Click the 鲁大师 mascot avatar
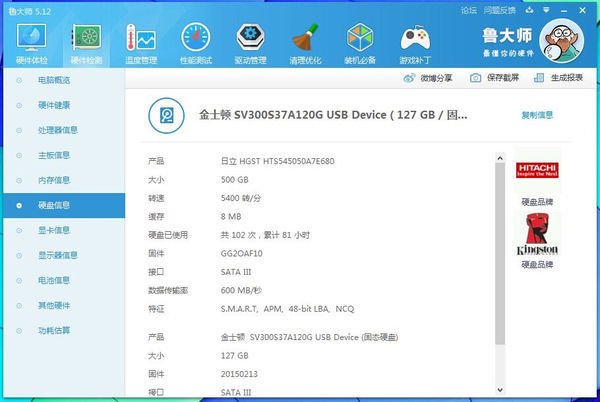The height and width of the screenshot is (402, 600). coord(561,41)
